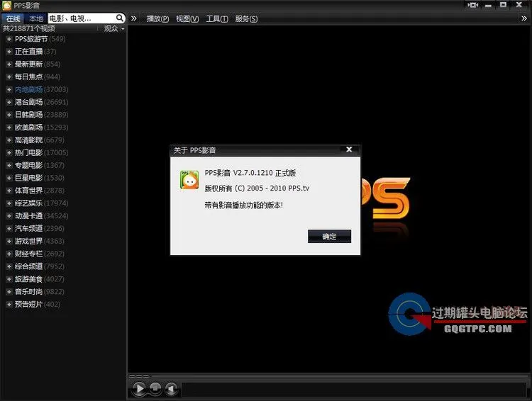Switch to the 在线 tab
The height and width of the screenshot is (401, 532).
13,18
